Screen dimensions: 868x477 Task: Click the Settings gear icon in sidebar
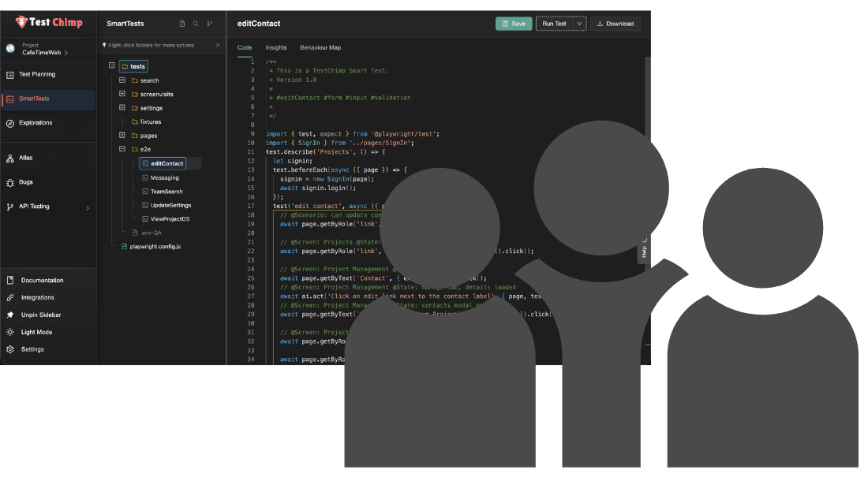(x=10, y=350)
